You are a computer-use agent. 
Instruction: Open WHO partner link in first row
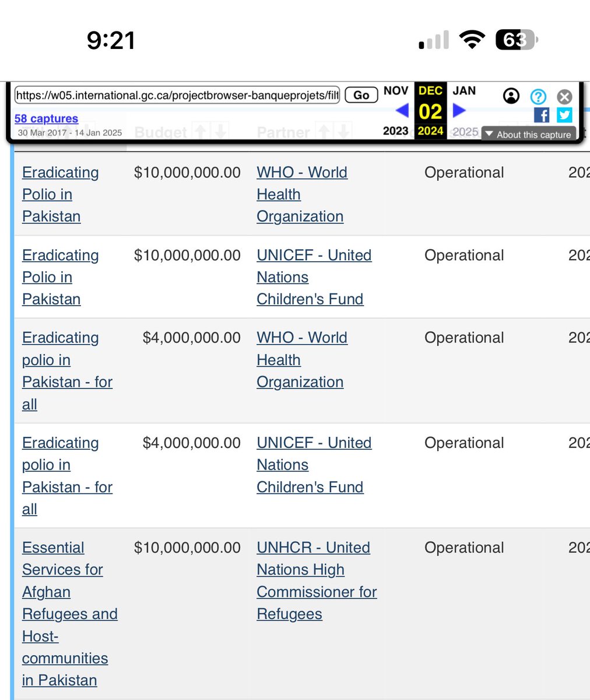click(x=302, y=194)
